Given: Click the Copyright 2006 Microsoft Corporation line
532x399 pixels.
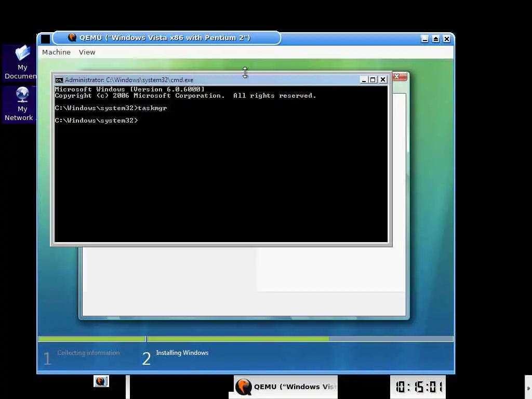Looking at the screenshot, I should click(185, 96).
